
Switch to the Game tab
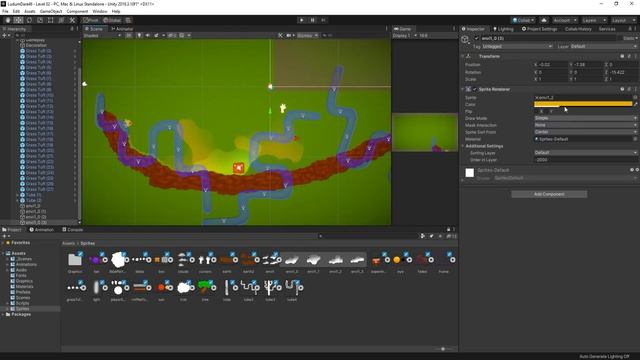[402, 29]
